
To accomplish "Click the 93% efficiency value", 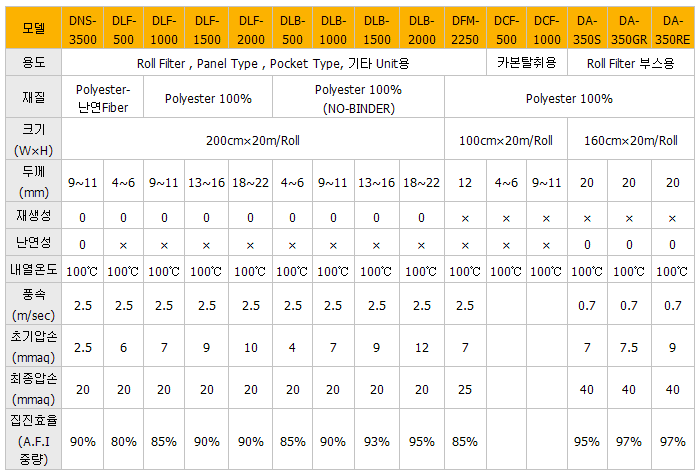I will (377, 442).
